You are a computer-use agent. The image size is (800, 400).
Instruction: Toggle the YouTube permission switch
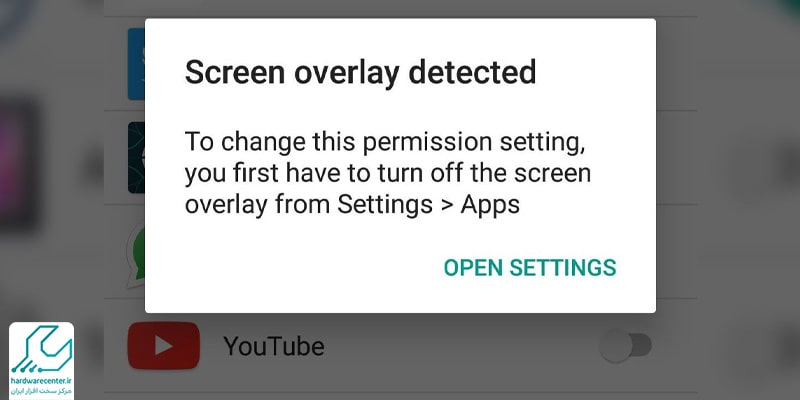pos(625,347)
